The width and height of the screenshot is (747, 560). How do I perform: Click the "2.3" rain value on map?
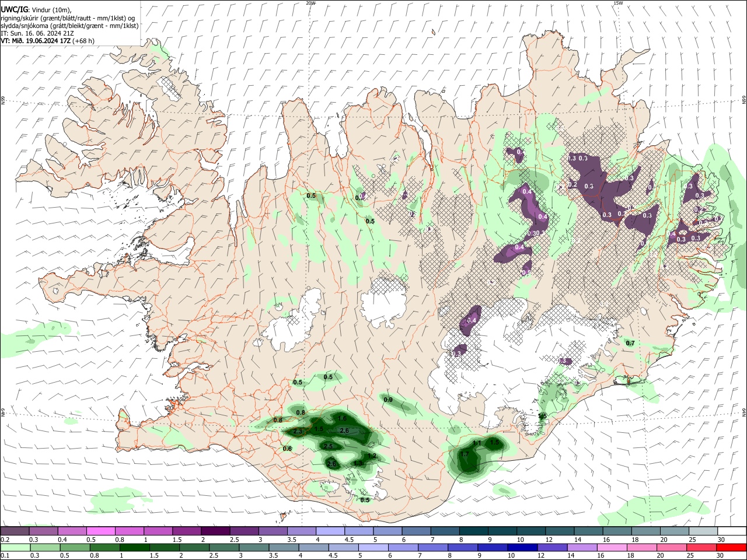point(298,431)
